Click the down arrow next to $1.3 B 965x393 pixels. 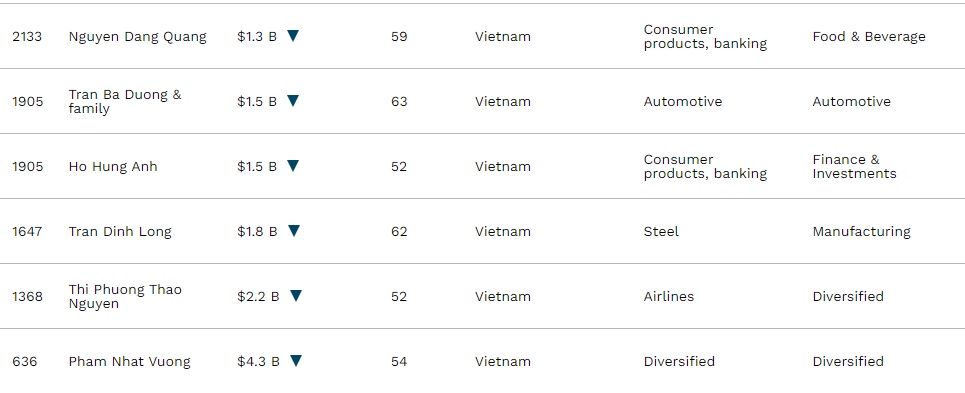[293, 36]
